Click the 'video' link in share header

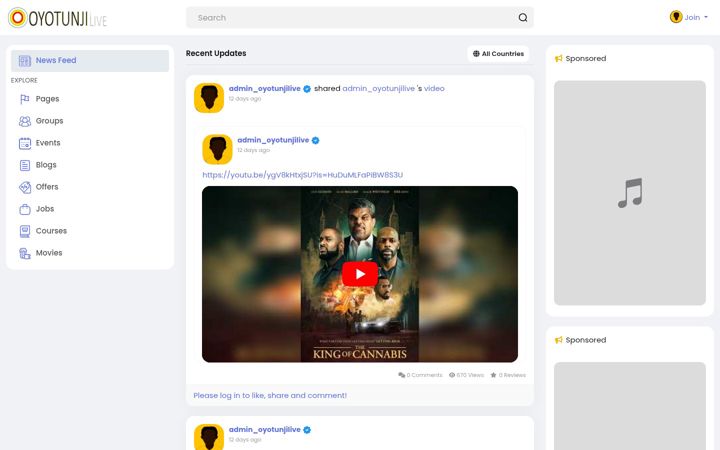click(434, 89)
